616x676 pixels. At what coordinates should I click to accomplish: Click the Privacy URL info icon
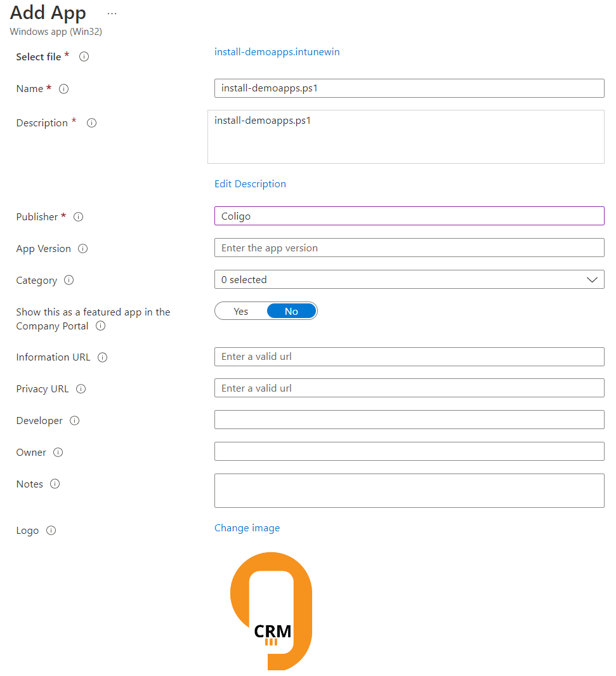pyautogui.click(x=81, y=388)
